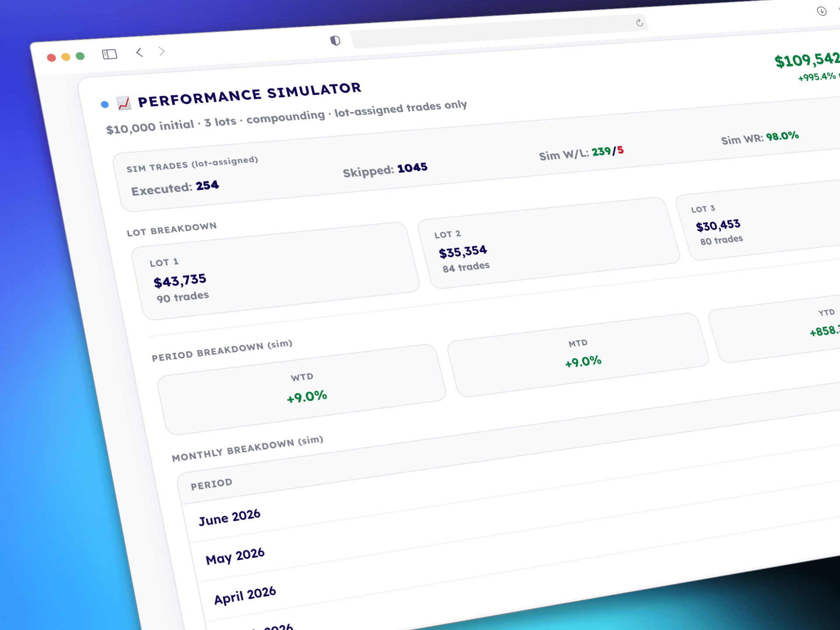The height and width of the screenshot is (630, 840).
Task: Open the privacy shield icon
Action: click(335, 41)
